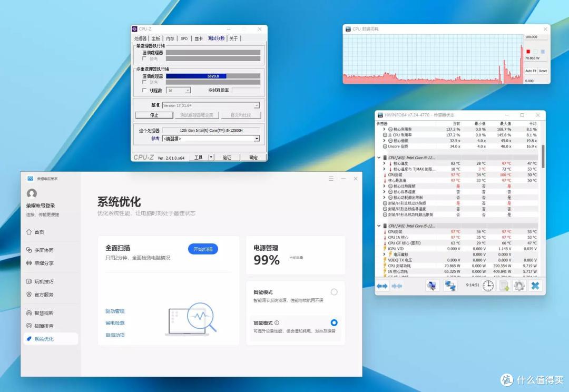Switch to the 显卡 tab in CPU-Z
The width and height of the screenshot is (569, 392).
click(x=199, y=38)
